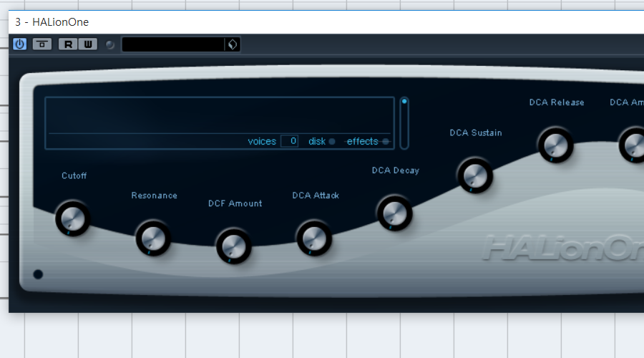Click the 'DCA Sustain' label
The width and height of the screenshot is (644, 358).
click(x=476, y=132)
